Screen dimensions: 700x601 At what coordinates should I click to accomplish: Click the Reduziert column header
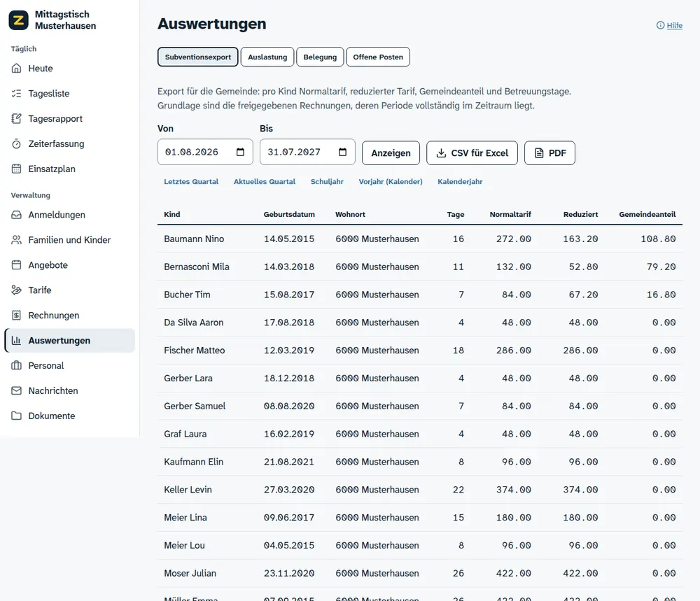click(x=580, y=214)
